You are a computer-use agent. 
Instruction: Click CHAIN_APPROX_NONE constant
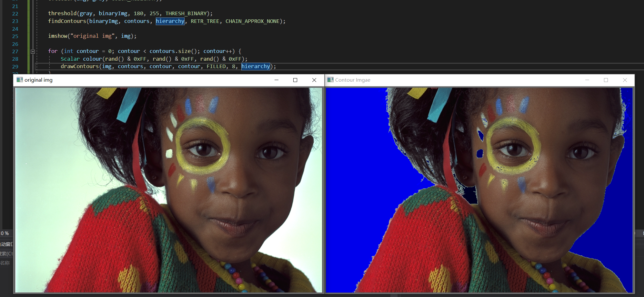[x=252, y=21]
